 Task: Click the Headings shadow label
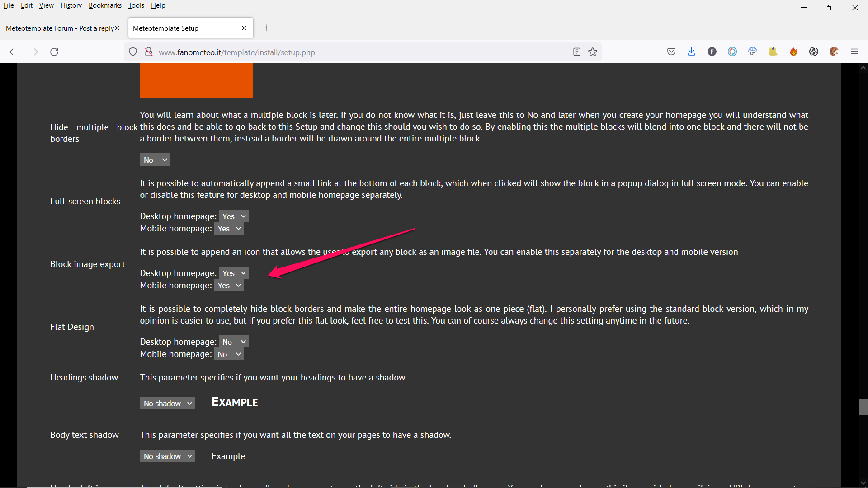84,378
